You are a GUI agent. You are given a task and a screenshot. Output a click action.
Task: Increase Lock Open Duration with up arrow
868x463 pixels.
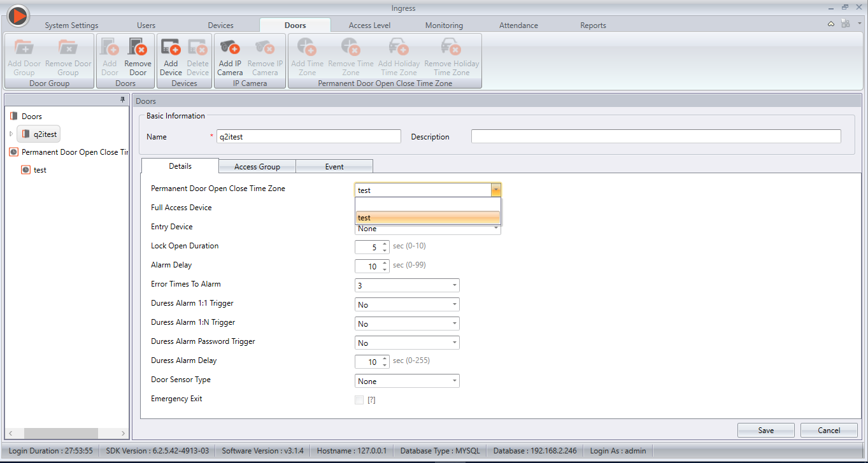385,244
